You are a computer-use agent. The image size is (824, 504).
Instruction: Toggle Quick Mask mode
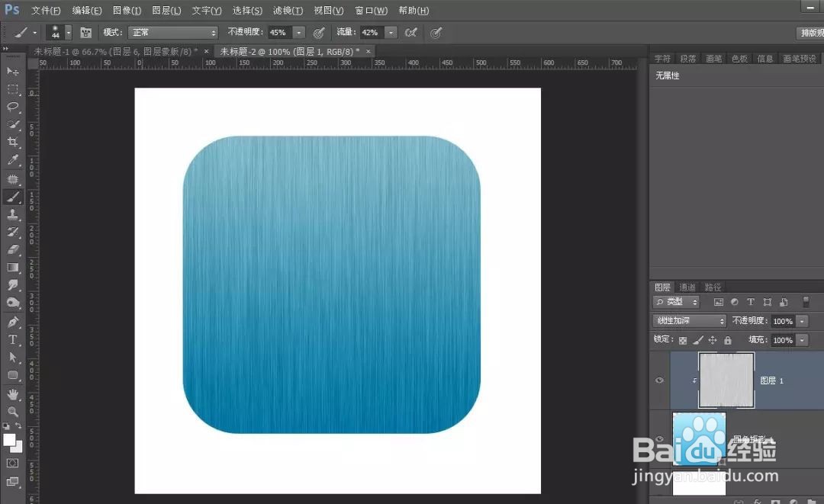coord(13,463)
